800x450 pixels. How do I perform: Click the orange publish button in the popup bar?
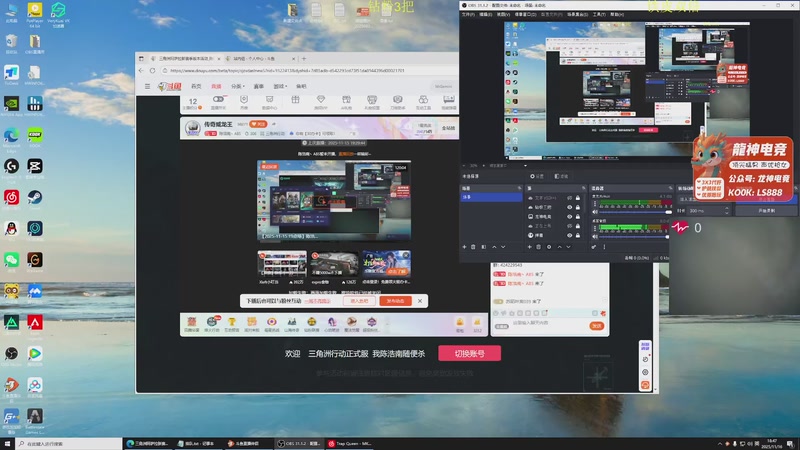[x=395, y=301]
